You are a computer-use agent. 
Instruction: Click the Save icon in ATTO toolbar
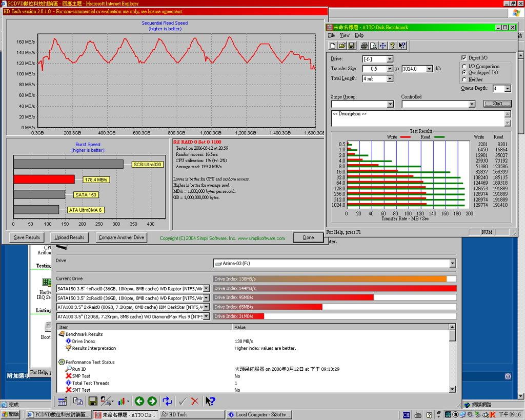(352, 46)
